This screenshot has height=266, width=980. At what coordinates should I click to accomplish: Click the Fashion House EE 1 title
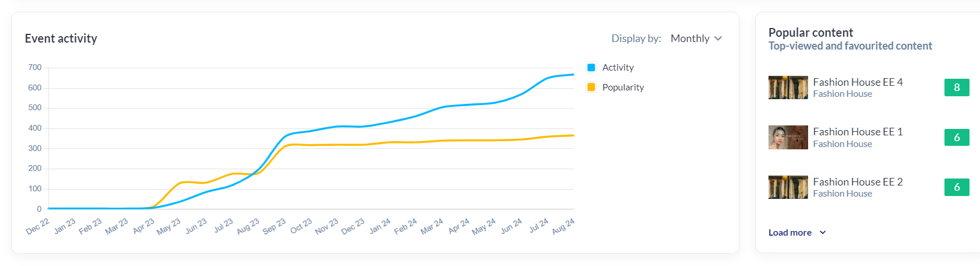point(858,132)
